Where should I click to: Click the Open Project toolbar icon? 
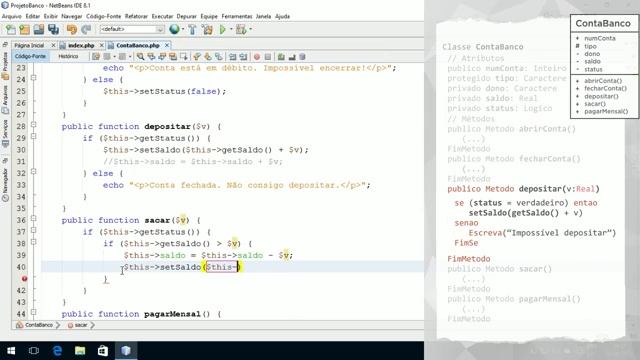click(x=39, y=29)
